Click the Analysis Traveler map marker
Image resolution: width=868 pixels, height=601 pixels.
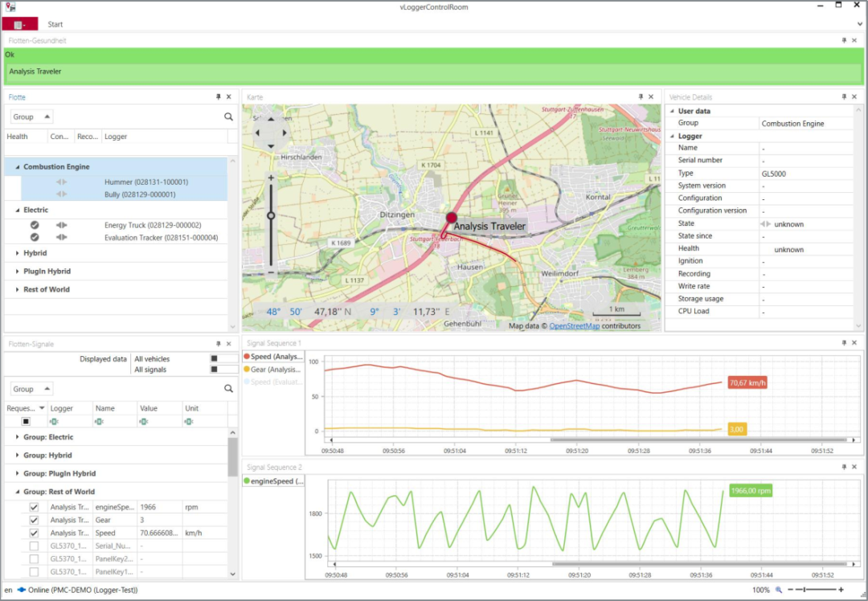pyautogui.click(x=451, y=218)
